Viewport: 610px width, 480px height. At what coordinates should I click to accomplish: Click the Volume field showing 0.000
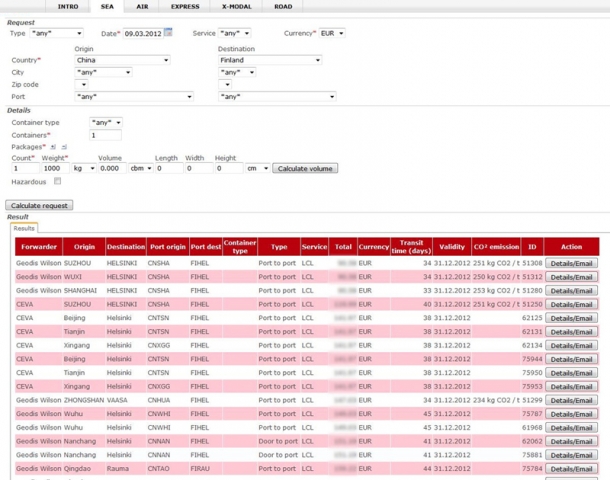click(x=112, y=168)
